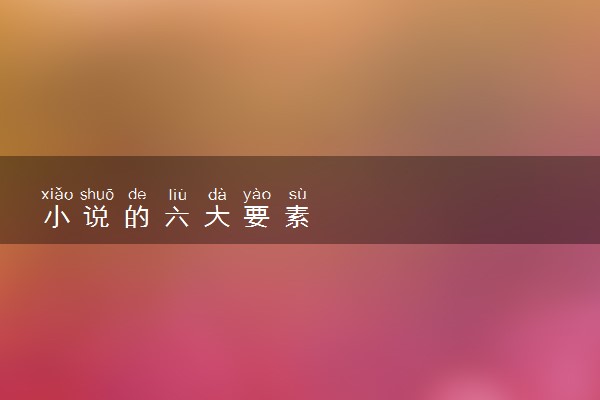Click the Chinese character 说

97,217
